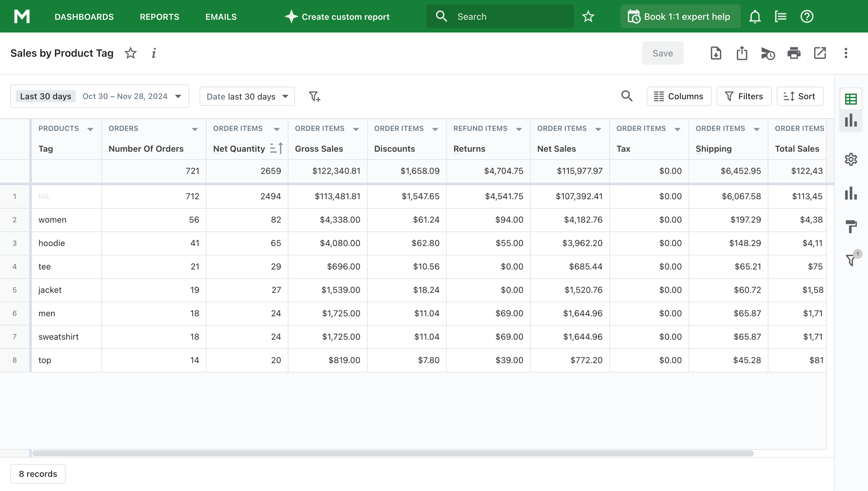Expand the Last 30 days date range dropdown
The width and height of the screenshot is (868, 491).
pos(99,96)
